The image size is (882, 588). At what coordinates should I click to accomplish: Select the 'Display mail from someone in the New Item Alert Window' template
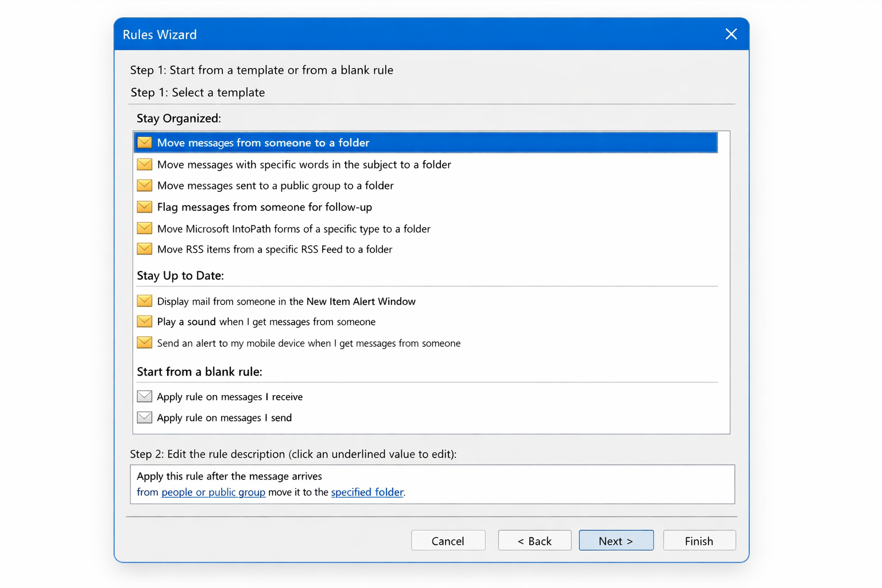[x=286, y=301]
